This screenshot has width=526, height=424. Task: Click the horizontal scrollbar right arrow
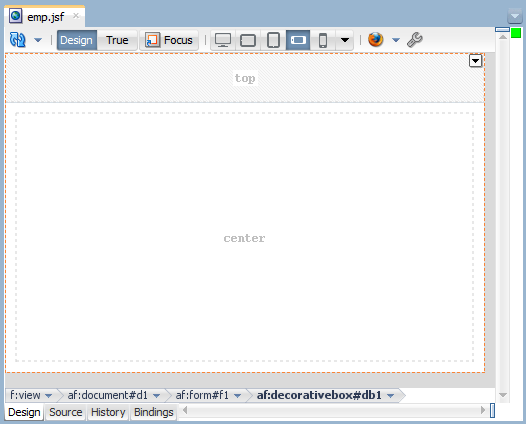point(482,410)
